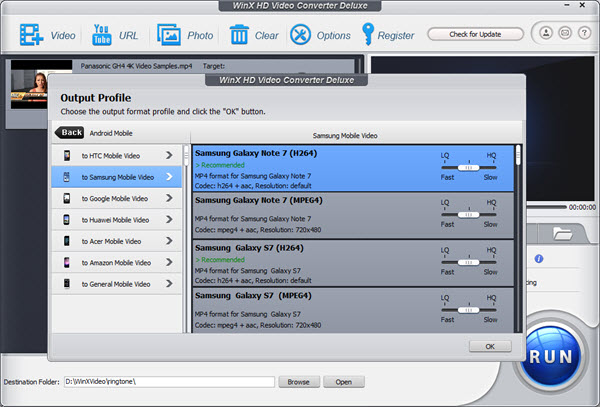Select Samsung Galaxy Note 7 (MPEG4) profile

[x=353, y=216]
